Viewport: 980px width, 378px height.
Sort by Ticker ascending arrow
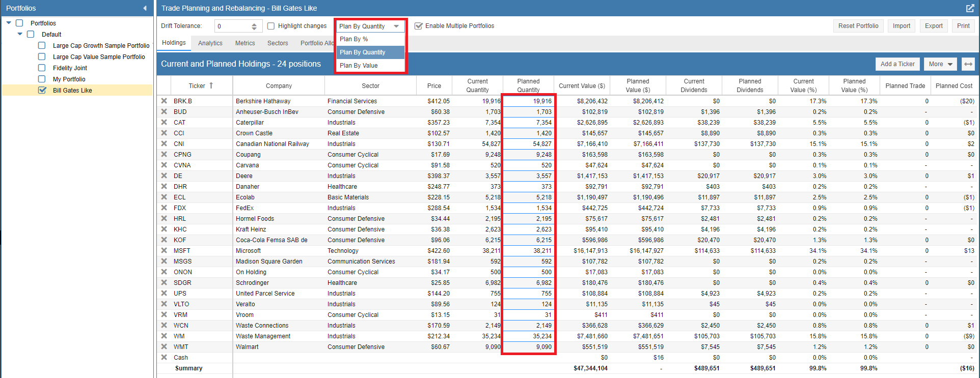tap(211, 85)
